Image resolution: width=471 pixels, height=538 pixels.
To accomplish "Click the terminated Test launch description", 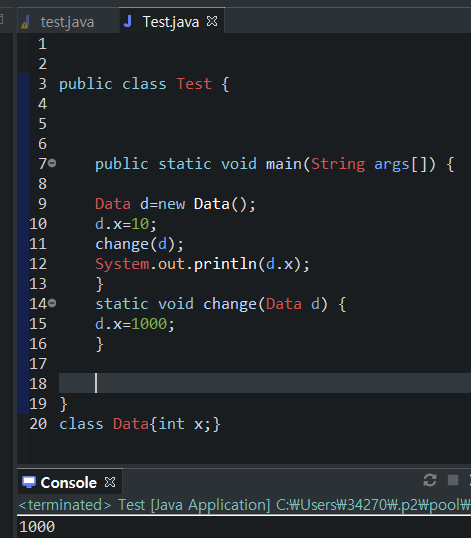I will [x=244, y=505].
